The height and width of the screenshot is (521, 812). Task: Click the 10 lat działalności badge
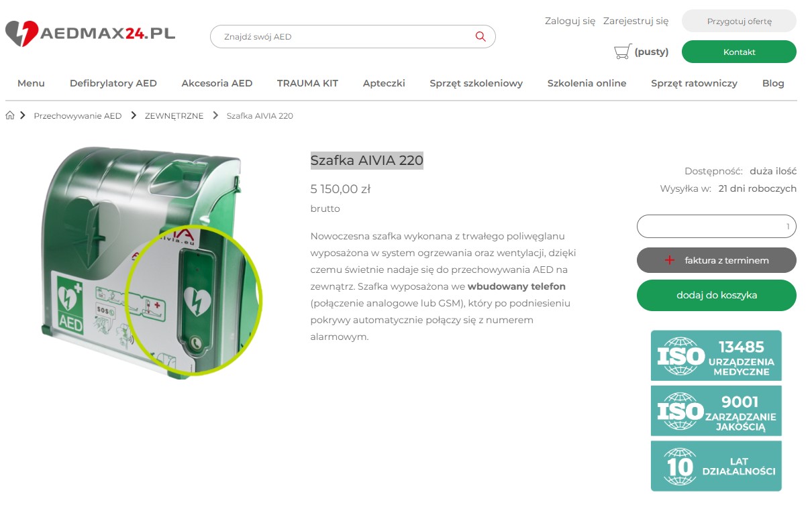pos(716,465)
